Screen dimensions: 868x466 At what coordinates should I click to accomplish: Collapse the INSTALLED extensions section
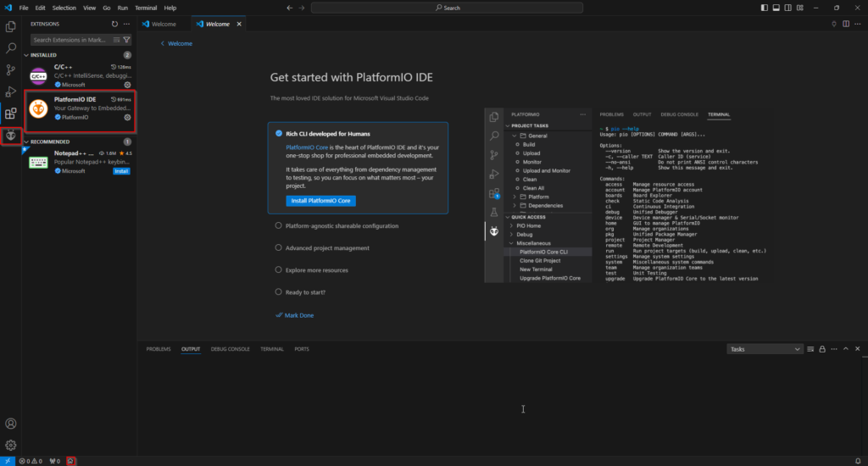point(43,55)
